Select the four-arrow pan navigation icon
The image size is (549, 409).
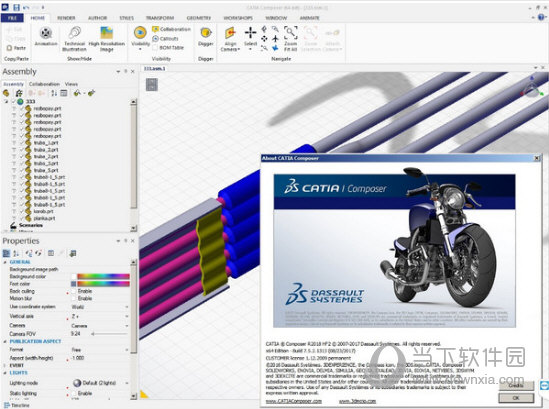tap(264, 38)
